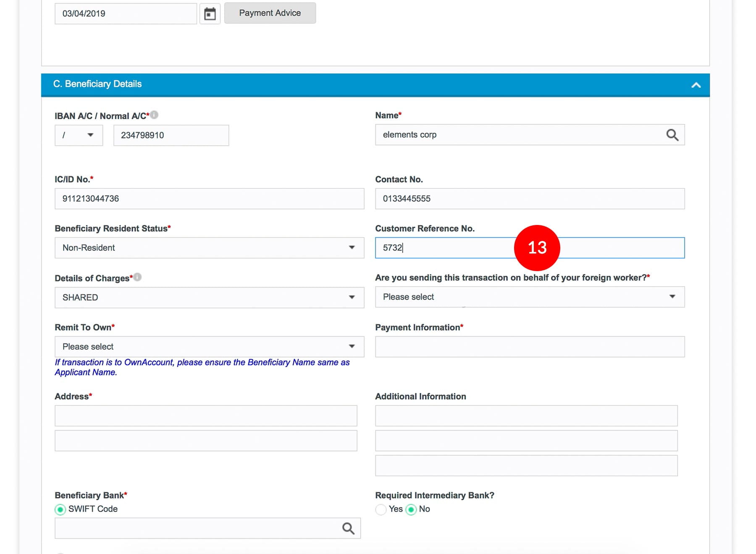Open the Details of Charges dropdown
Image resolution: width=756 pixels, height=554 pixels.
209,297
